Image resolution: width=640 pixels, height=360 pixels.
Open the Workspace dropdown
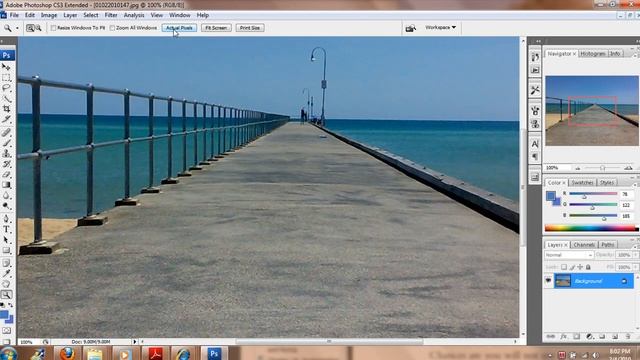pos(440,27)
